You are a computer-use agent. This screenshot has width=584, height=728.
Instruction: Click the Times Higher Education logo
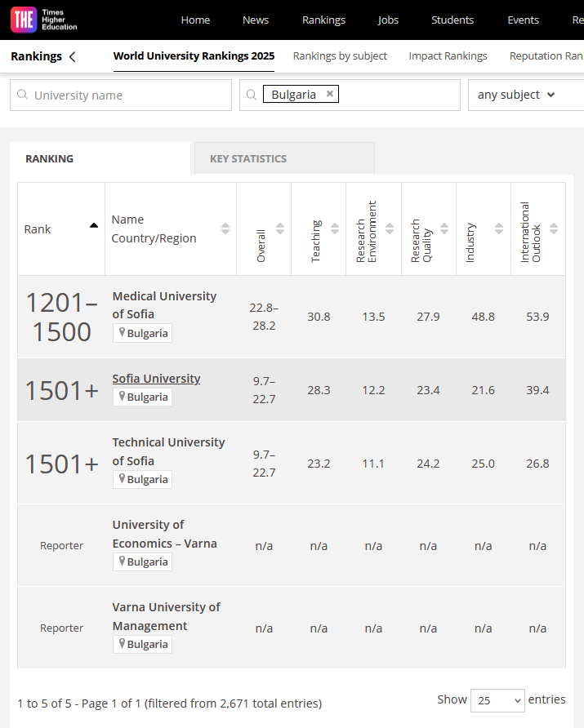[44, 20]
